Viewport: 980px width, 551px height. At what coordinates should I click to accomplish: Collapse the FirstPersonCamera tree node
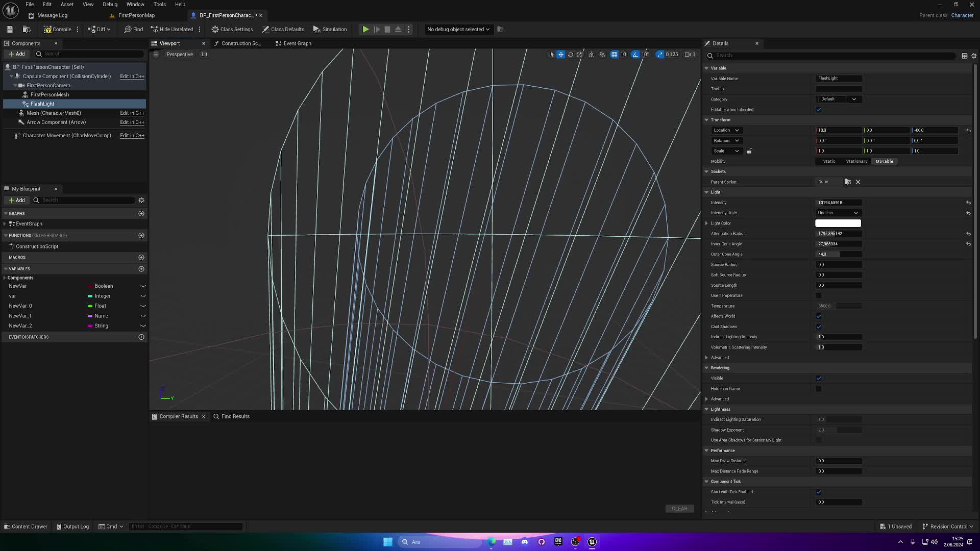point(15,85)
